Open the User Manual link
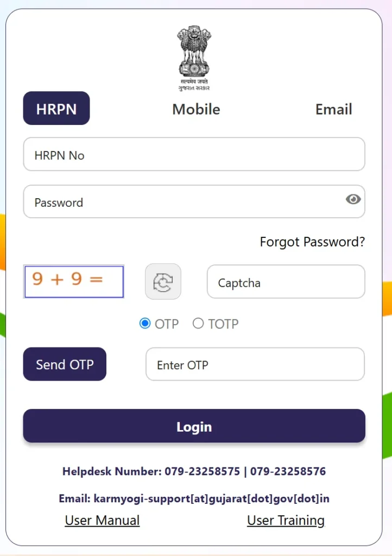This screenshot has height=556, width=392. (x=102, y=521)
